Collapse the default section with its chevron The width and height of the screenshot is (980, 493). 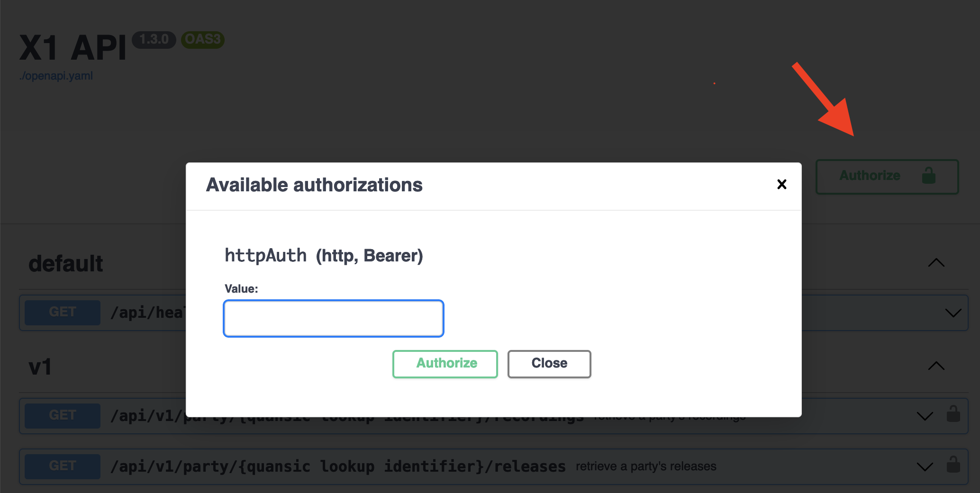[936, 263]
